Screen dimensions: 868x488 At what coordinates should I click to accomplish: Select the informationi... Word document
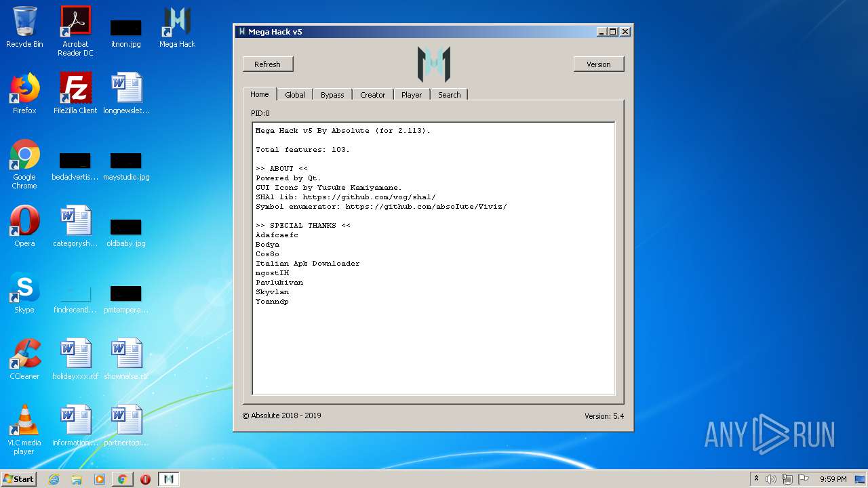(75, 425)
